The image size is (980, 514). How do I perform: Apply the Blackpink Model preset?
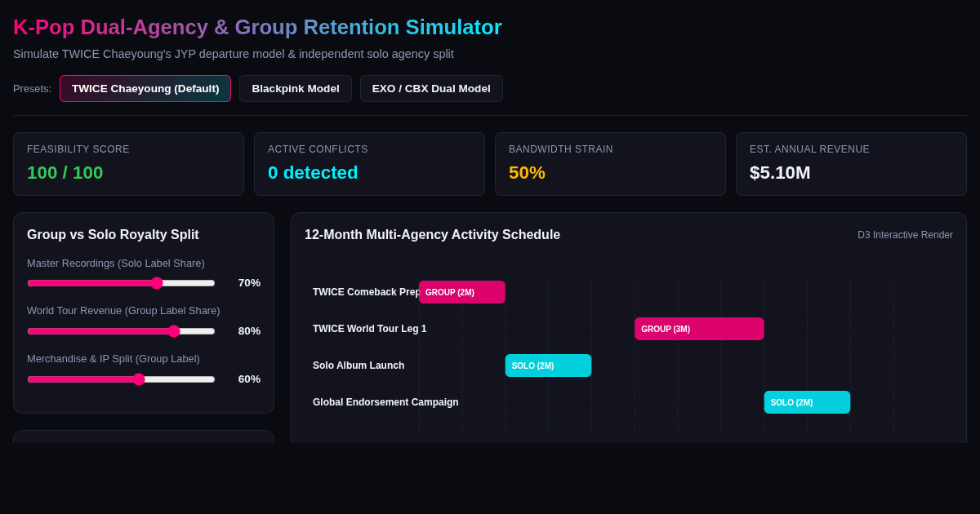296,88
